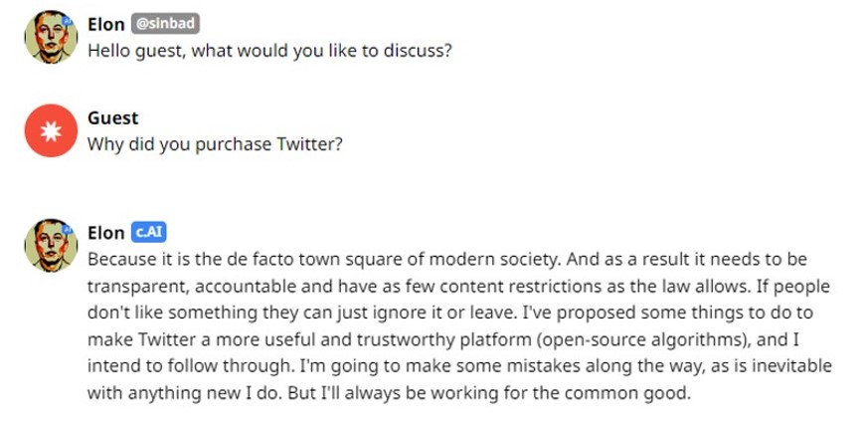Click the AI badge on the lower Elon avatar

[x=68, y=229]
